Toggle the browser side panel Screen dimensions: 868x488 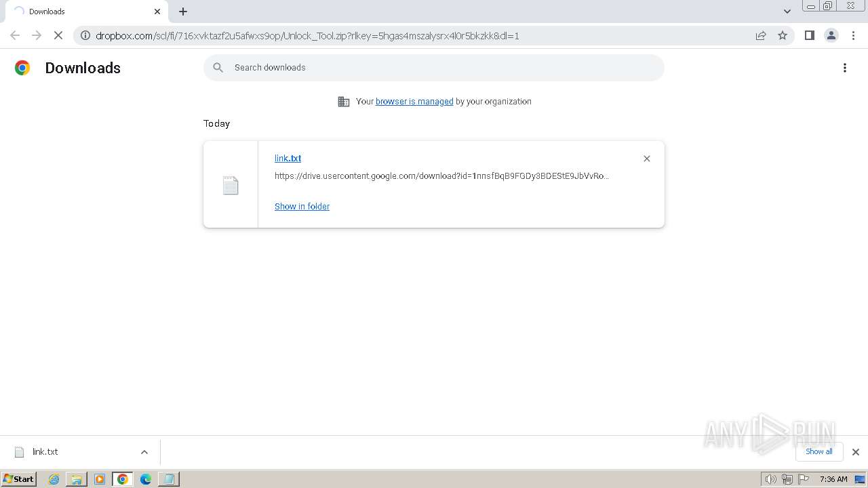[x=810, y=35]
